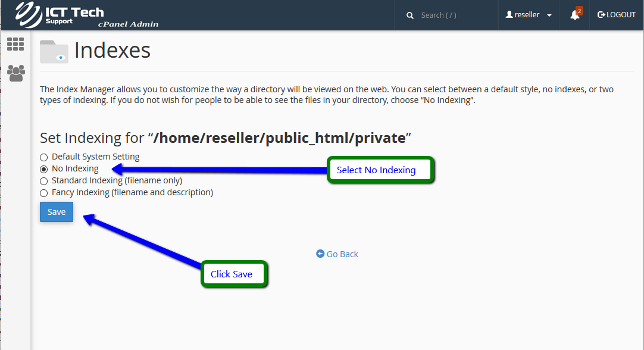Screen dimensions: 644x350
Task: Click the "Select No Indexing" callout box
Action: 381,170
